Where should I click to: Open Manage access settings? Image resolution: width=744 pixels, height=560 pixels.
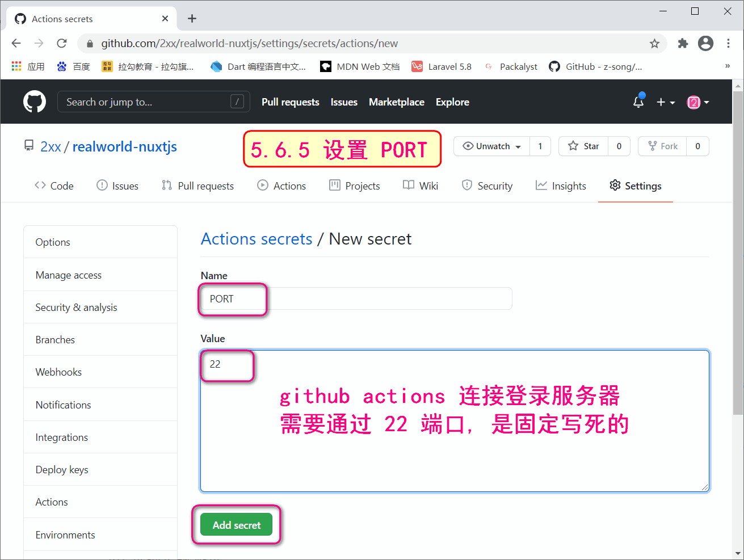pos(100,275)
